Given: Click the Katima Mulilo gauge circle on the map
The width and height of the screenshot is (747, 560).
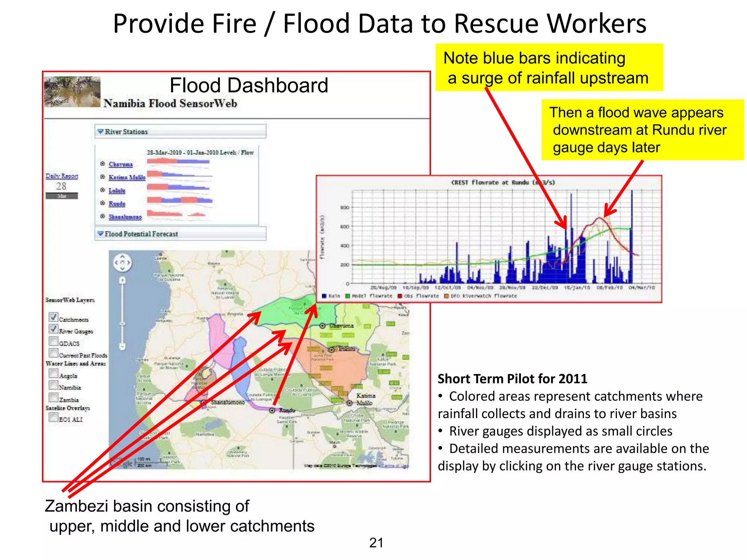Looking at the screenshot, I should (349, 403).
